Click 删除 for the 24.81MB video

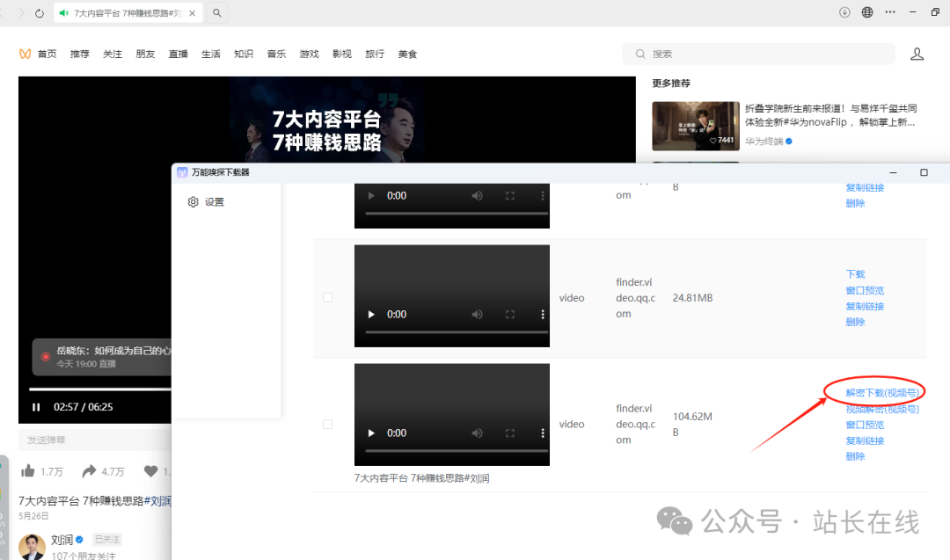click(856, 322)
